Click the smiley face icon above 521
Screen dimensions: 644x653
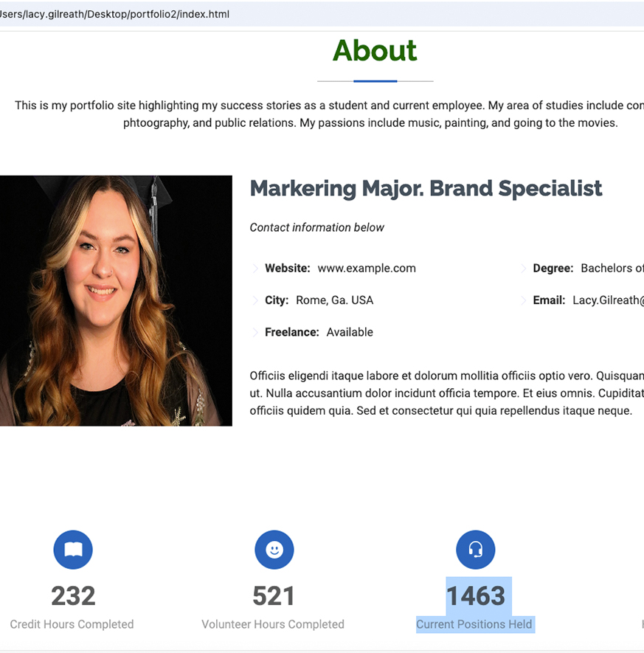(x=274, y=550)
